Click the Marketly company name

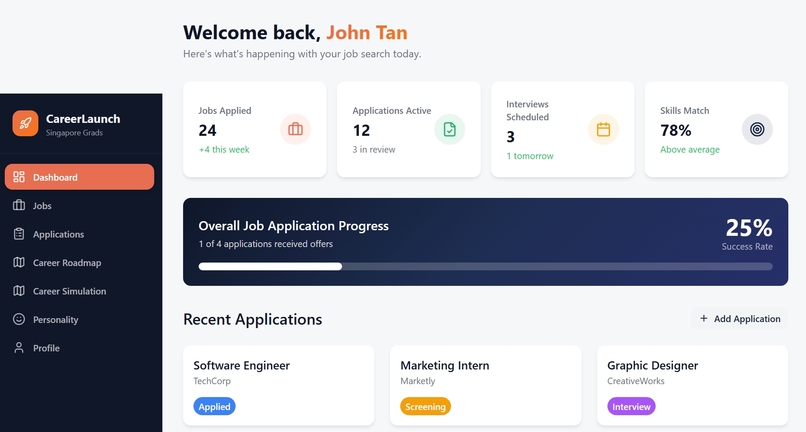click(x=417, y=381)
